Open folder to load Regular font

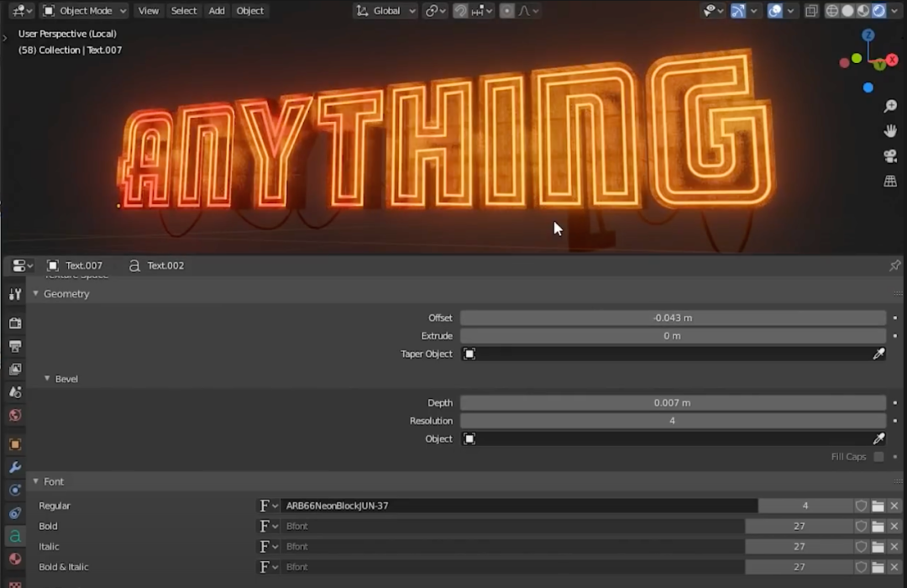coord(878,506)
